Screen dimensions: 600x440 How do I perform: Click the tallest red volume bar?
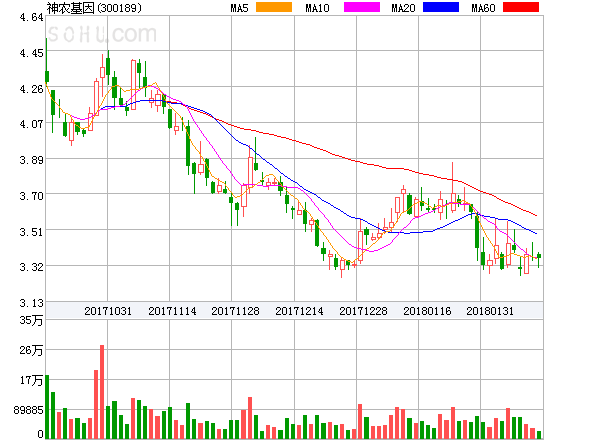pos(102,391)
